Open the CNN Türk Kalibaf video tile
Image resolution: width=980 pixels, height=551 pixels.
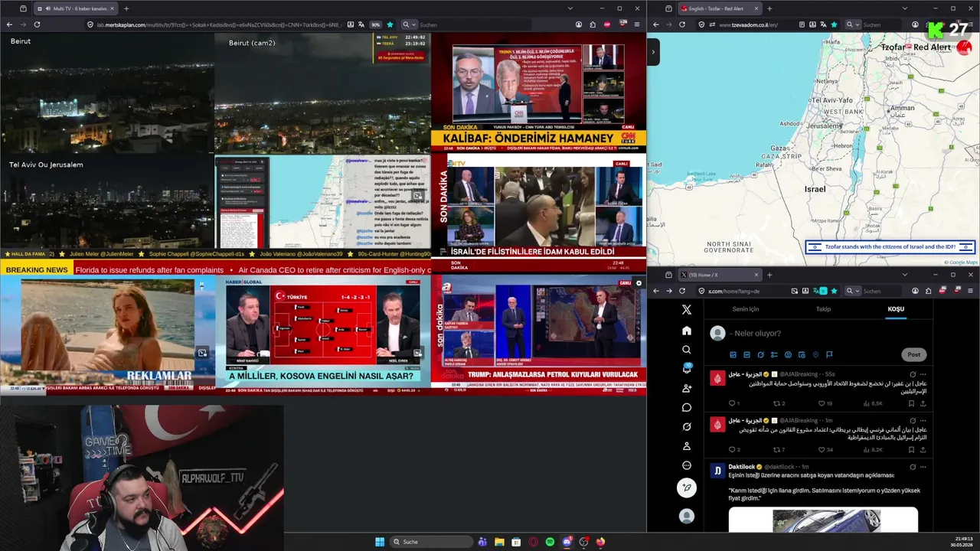tap(539, 92)
